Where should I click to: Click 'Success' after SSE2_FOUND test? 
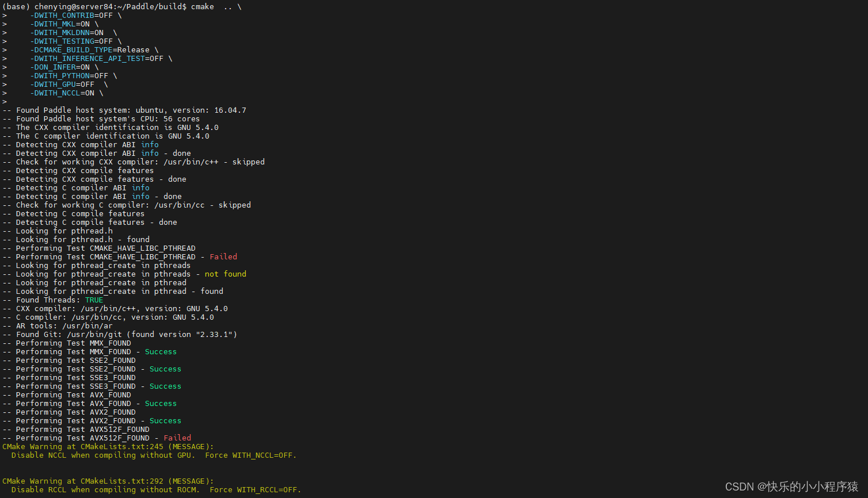click(x=166, y=369)
